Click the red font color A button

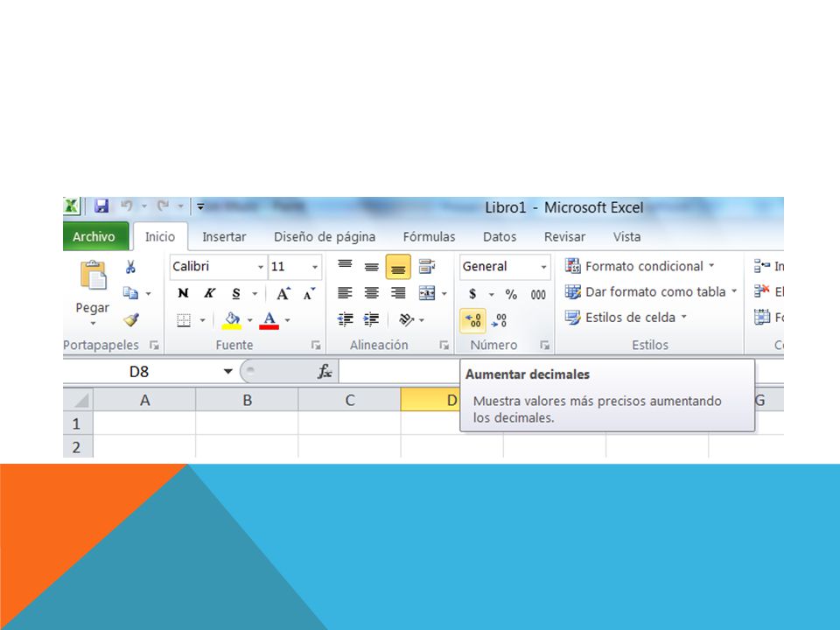(x=269, y=320)
